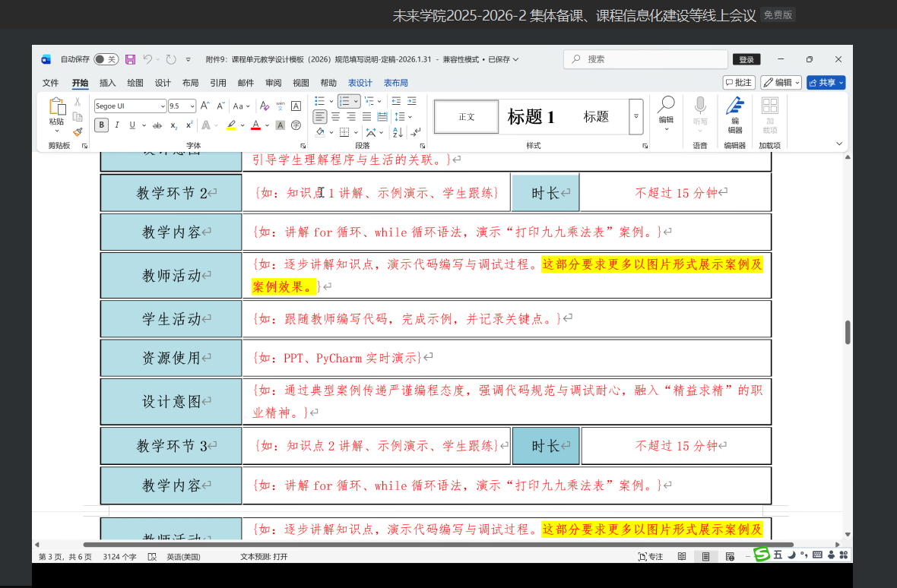This screenshot has height=588, width=897.
Task: Toggle Bold formatting
Action: 101,125
